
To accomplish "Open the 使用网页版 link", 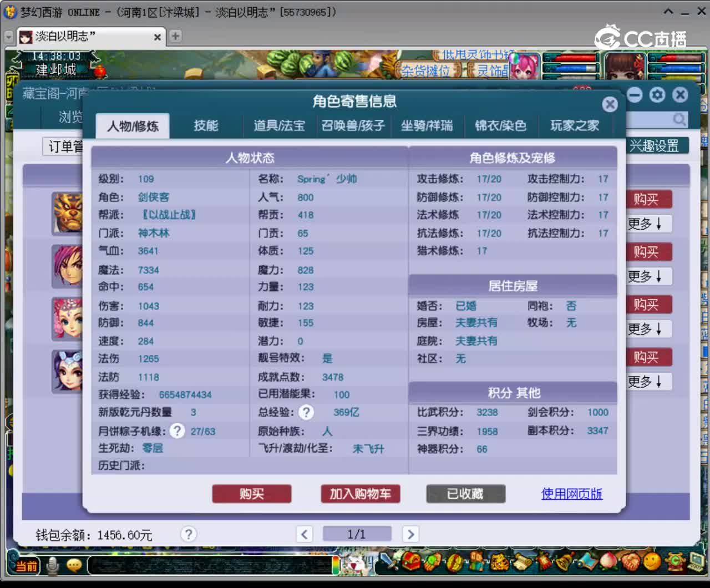I will point(572,494).
